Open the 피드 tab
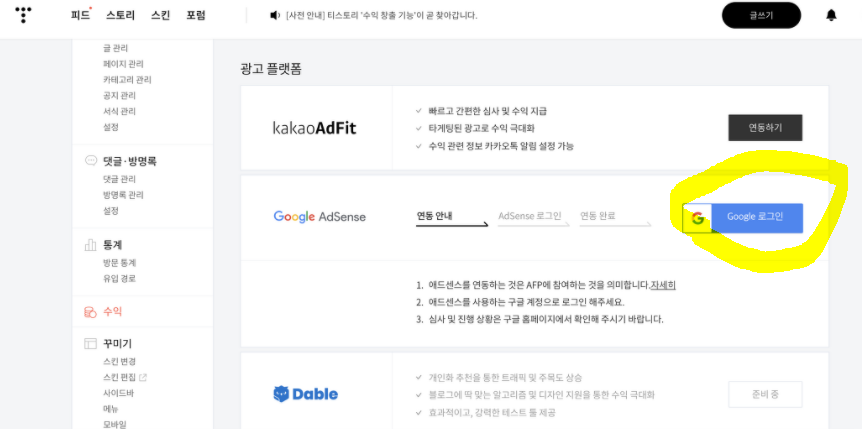 80,15
